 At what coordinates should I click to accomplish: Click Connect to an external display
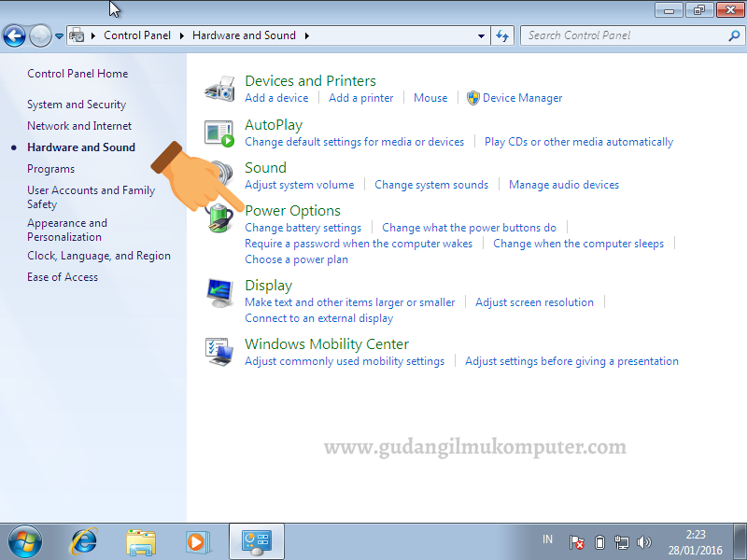[x=318, y=318]
